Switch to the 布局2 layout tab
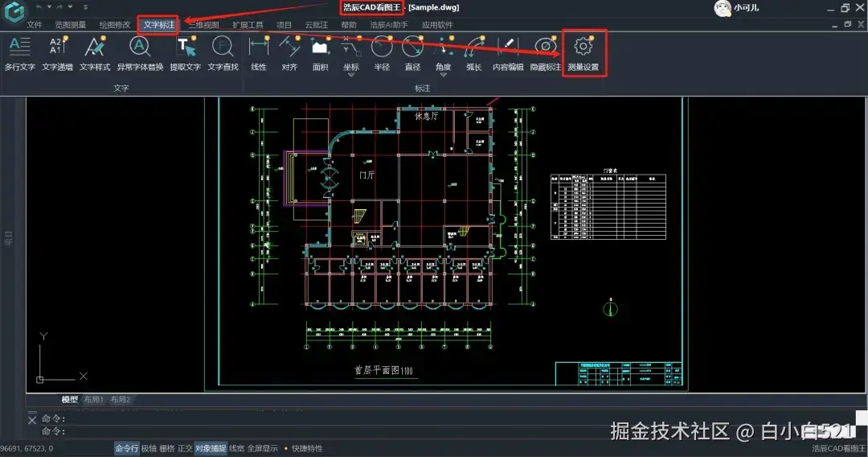Viewport: 868px width, 457px height. pyautogui.click(x=120, y=399)
